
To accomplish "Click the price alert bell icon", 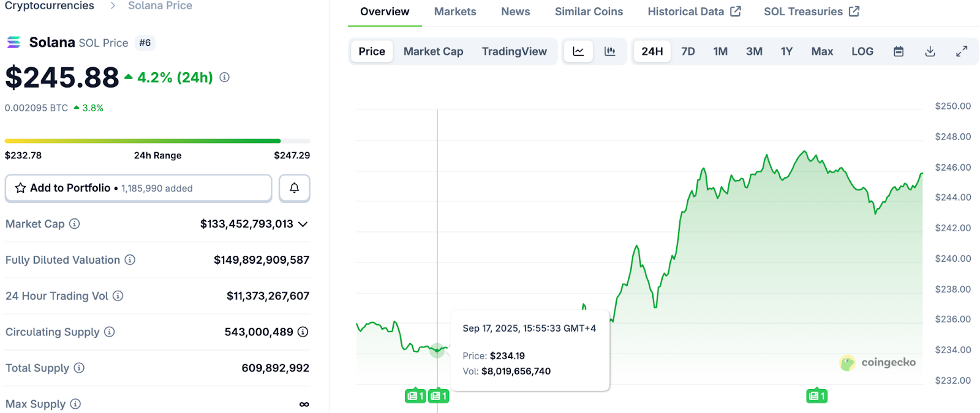I will click(295, 188).
